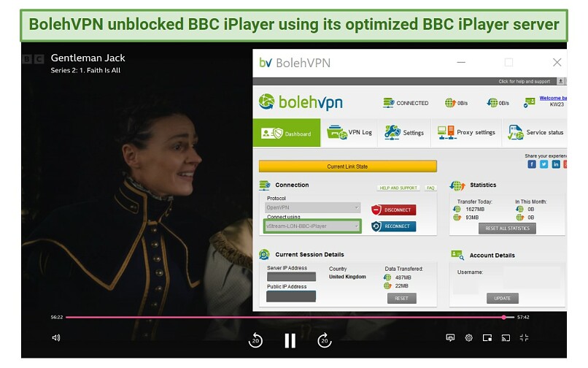Screen dimensions: 588x368
Task: Click RESET in Current Session Details
Action: 401,299
